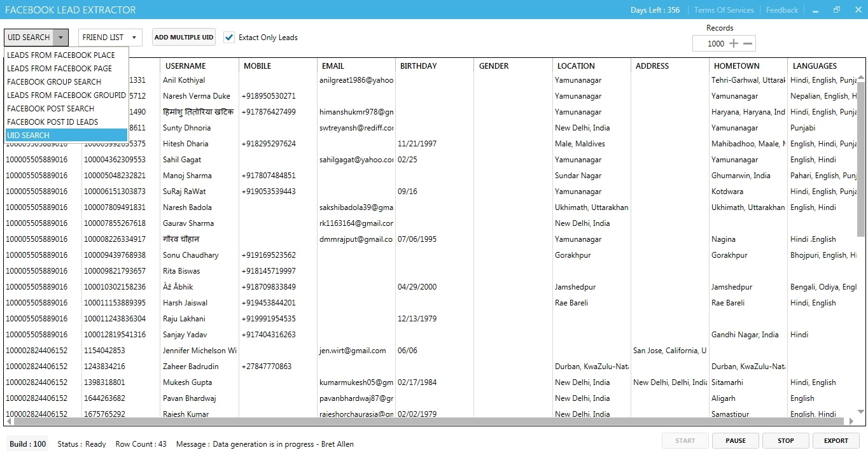This screenshot has height=462, width=868.
Task: Click the Records count input field
Action: tap(710, 43)
